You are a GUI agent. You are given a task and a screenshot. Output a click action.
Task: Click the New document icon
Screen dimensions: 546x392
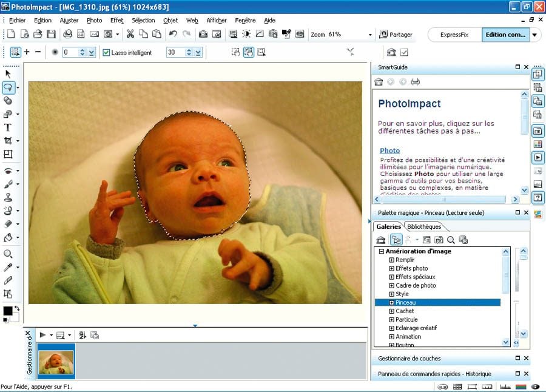(x=11, y=34)
